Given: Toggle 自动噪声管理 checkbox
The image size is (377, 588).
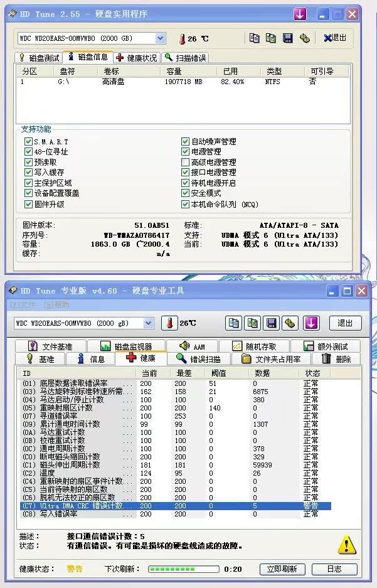Looking at the screenshot, I should tap(185, 141).
